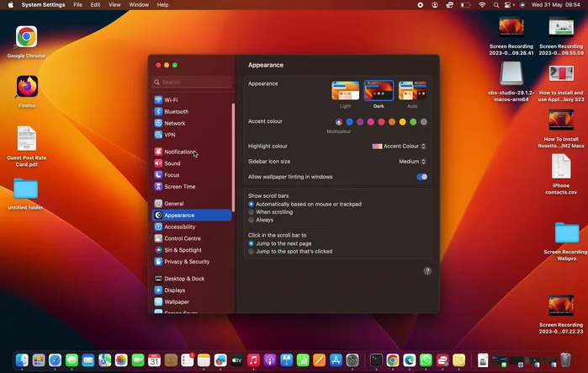Choose Jump to the spot that's clicked

[251, 251]
